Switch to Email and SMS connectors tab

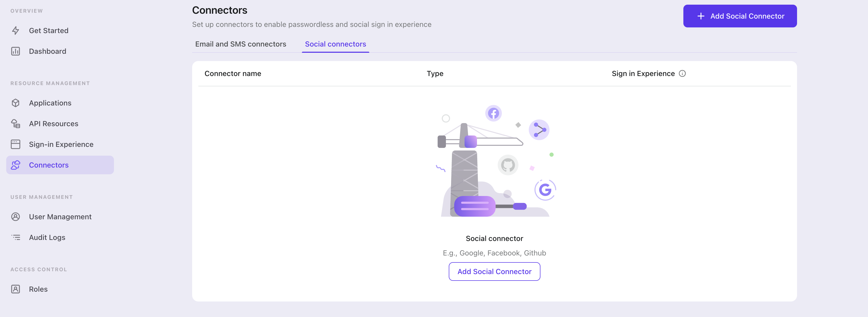241,44
